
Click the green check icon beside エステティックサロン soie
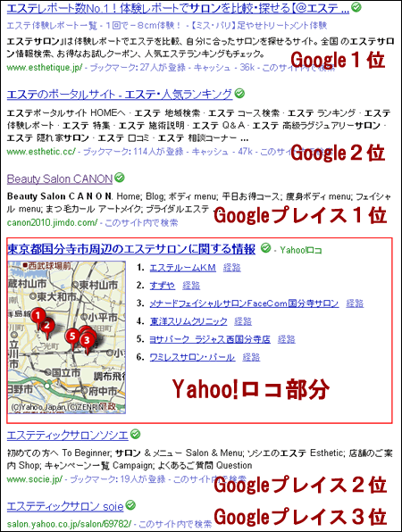coord(130,505)
